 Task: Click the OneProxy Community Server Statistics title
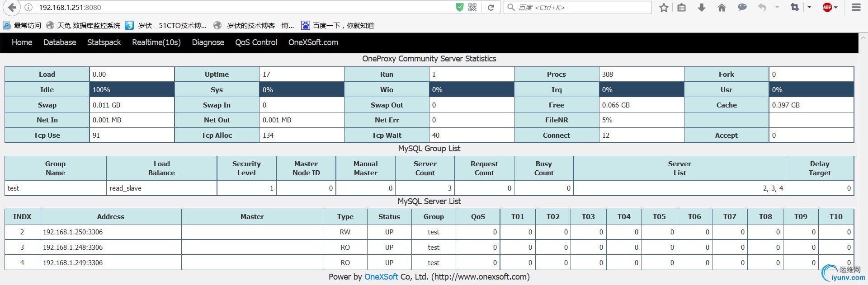click(x=429, y=59)
